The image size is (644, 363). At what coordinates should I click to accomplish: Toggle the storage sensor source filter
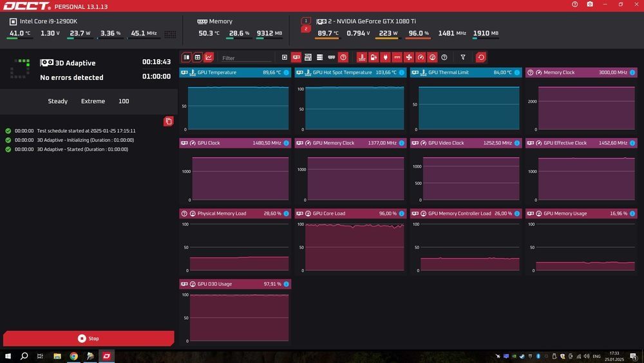(x=319, y=57)
